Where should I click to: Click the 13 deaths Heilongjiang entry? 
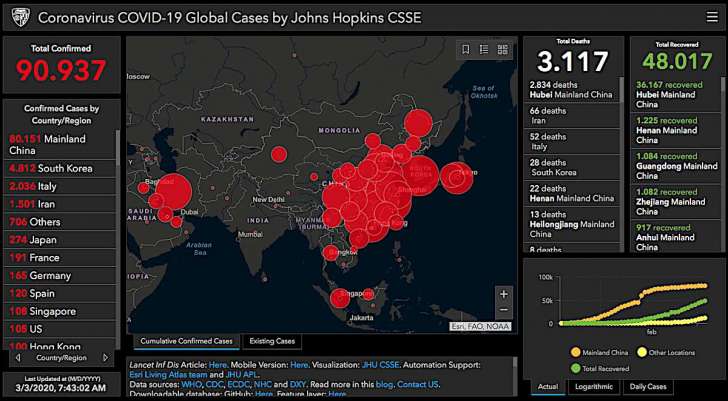pyautogui.click(x=572, y=224)
